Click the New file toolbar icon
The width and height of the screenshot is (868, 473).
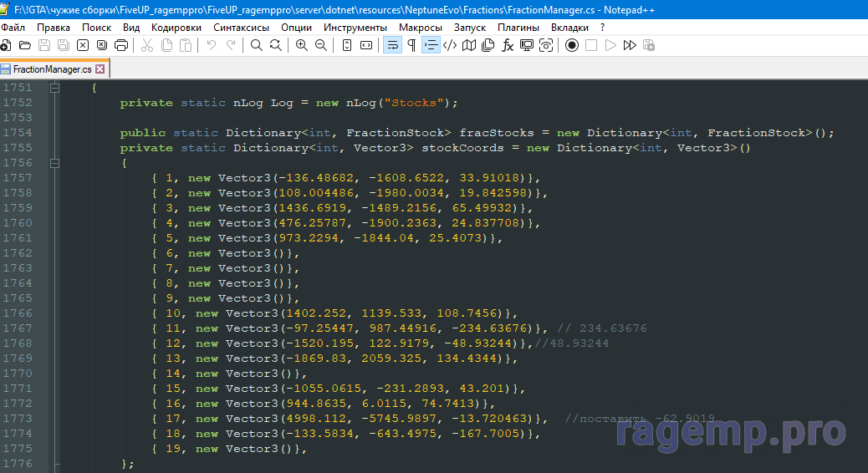tap(6, 45)
